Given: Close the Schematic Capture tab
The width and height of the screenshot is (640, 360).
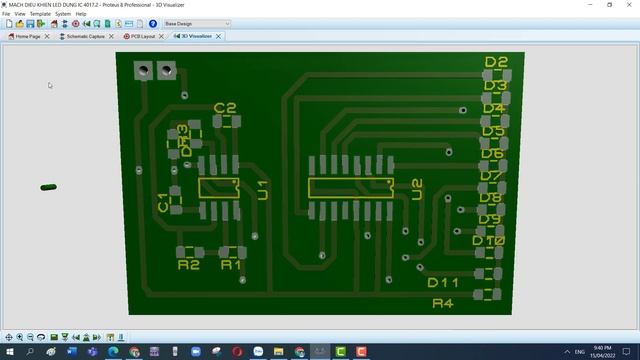Looking at the screenshot, I should click(x=111, y=36).
